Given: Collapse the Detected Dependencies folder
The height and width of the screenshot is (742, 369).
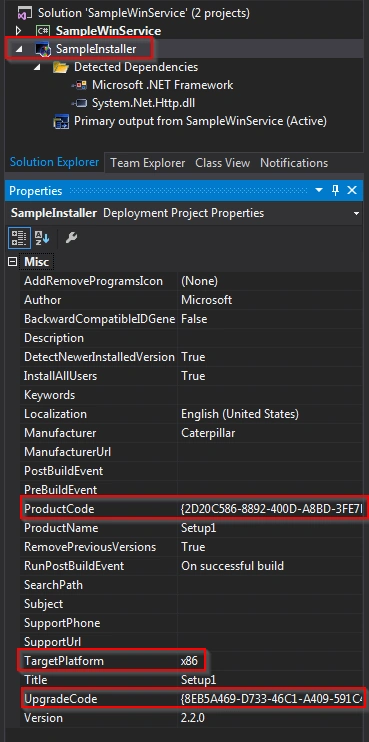Looking at the screenshot, I should tap(37, 67).
